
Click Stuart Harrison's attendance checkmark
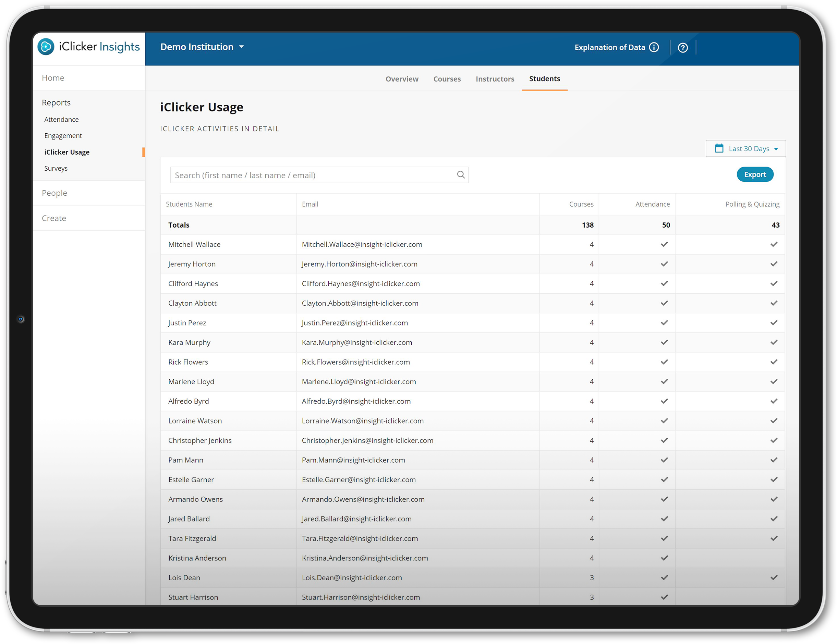[665, 597]
